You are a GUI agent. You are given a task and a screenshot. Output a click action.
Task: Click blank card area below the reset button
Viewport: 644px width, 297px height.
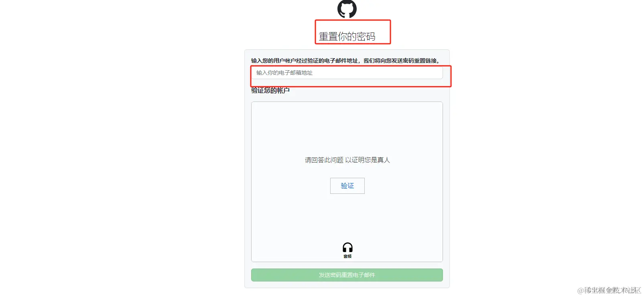347,285
